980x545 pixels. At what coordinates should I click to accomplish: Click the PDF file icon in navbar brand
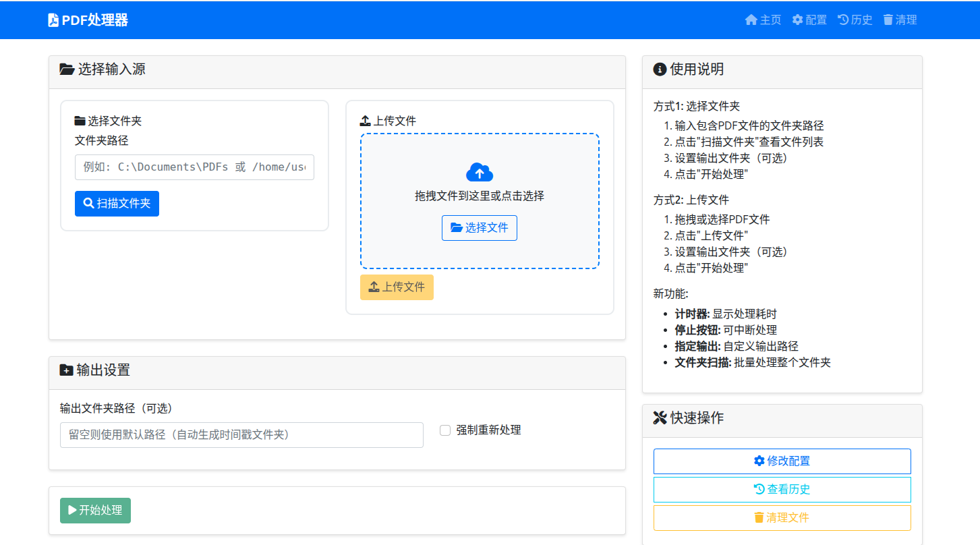pos(53,20)
